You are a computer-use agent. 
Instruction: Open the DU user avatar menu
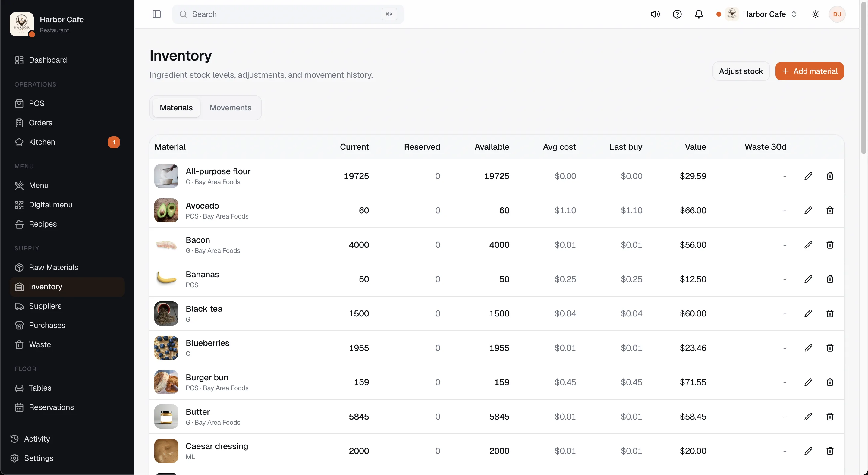(x=837, y=14)
